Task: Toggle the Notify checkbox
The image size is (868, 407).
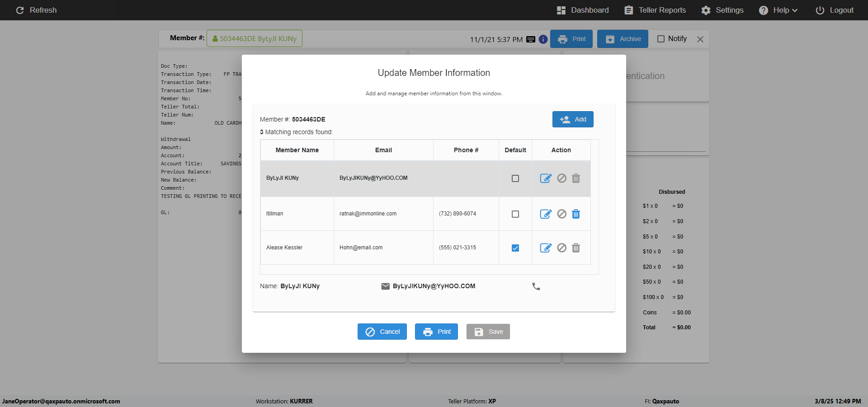Action: tap(661, 39)
